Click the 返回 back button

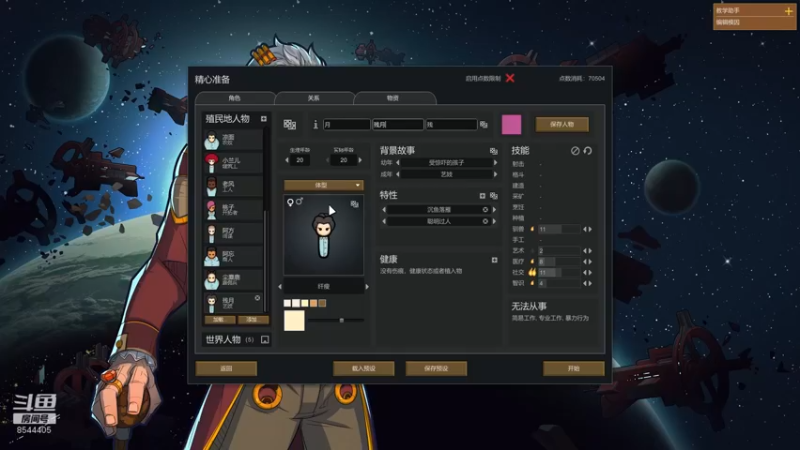point(226,368)
